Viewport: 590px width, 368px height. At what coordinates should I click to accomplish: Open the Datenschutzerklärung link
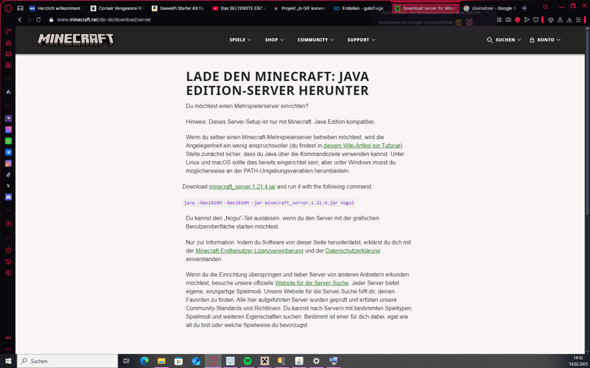353,251
